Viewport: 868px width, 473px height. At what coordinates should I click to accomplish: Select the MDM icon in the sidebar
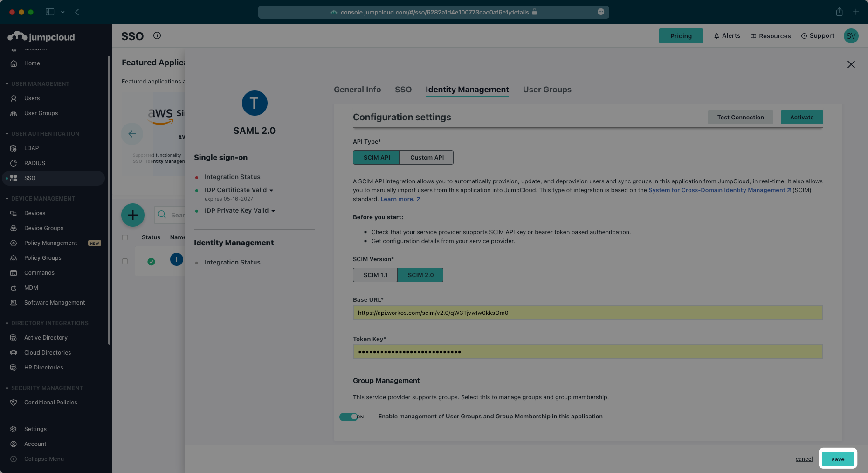click(14, 287)
